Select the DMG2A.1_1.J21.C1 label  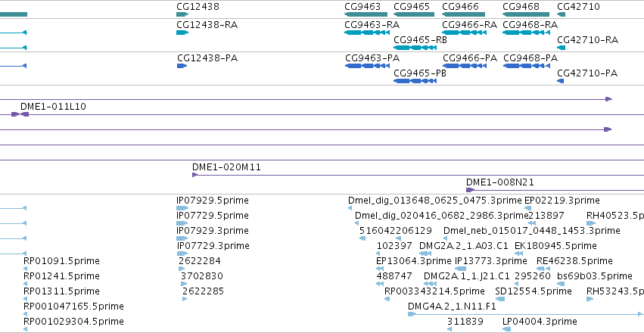(467, 276)
